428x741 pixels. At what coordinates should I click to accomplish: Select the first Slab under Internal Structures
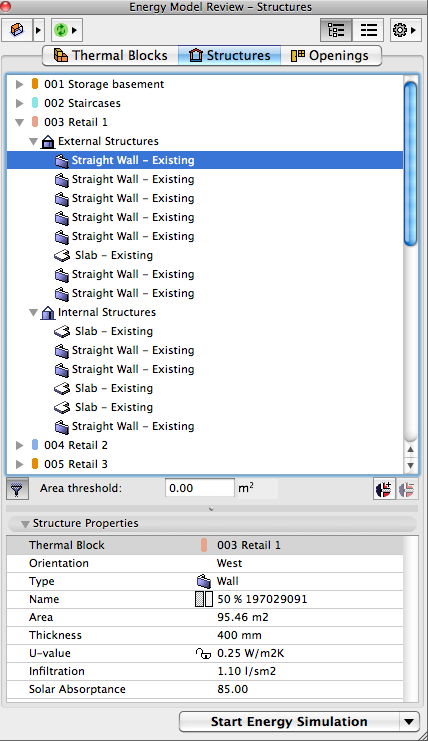114,331
